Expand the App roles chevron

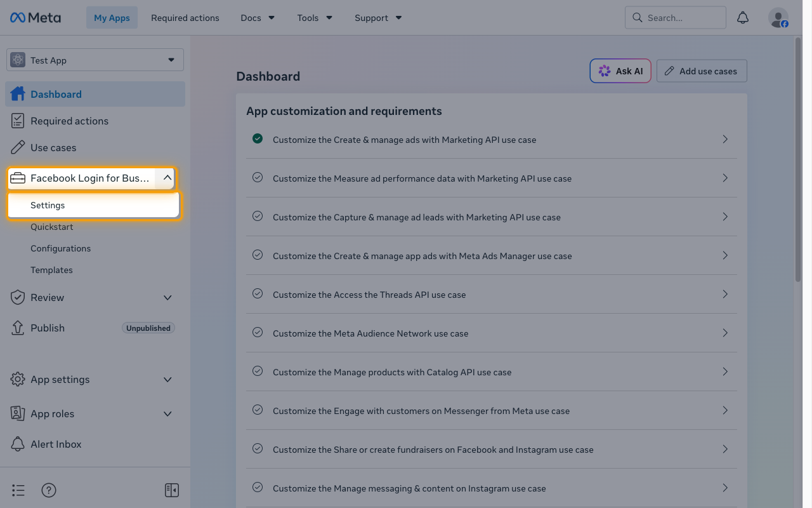(167, 413)
